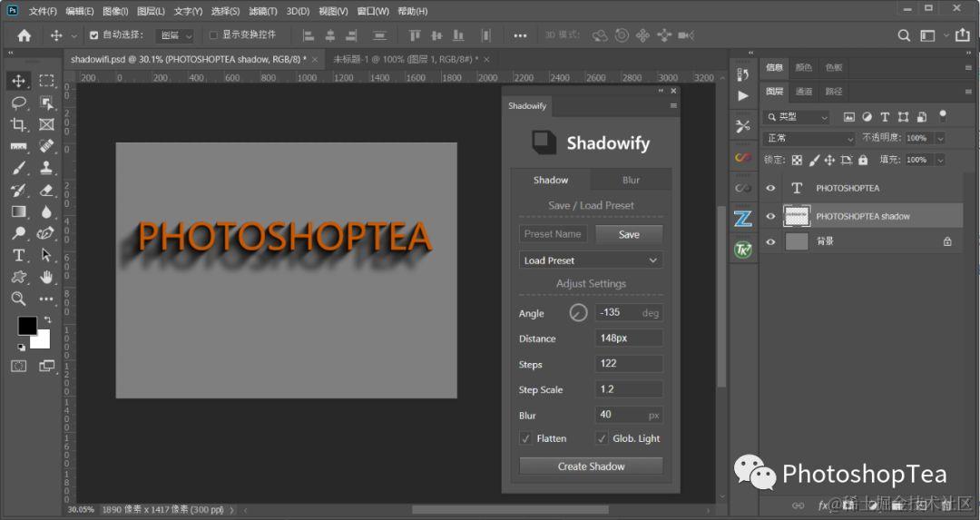Filter layers by type (T) icon

tap(885, 117)
